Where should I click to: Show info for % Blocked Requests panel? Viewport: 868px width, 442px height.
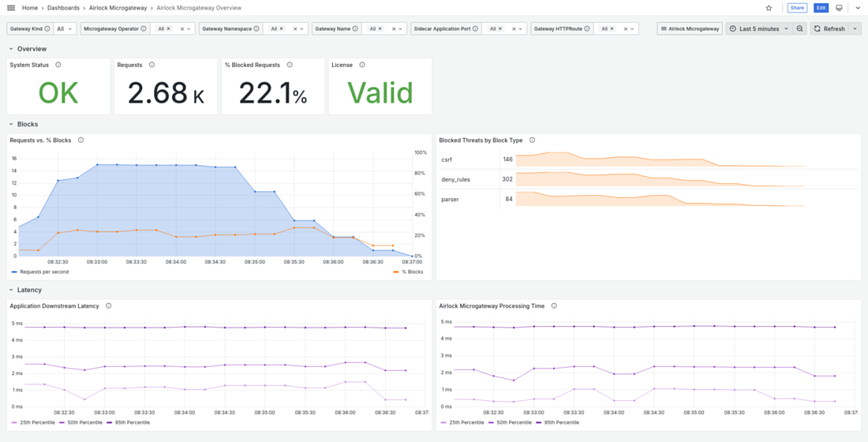coord(290,65)
